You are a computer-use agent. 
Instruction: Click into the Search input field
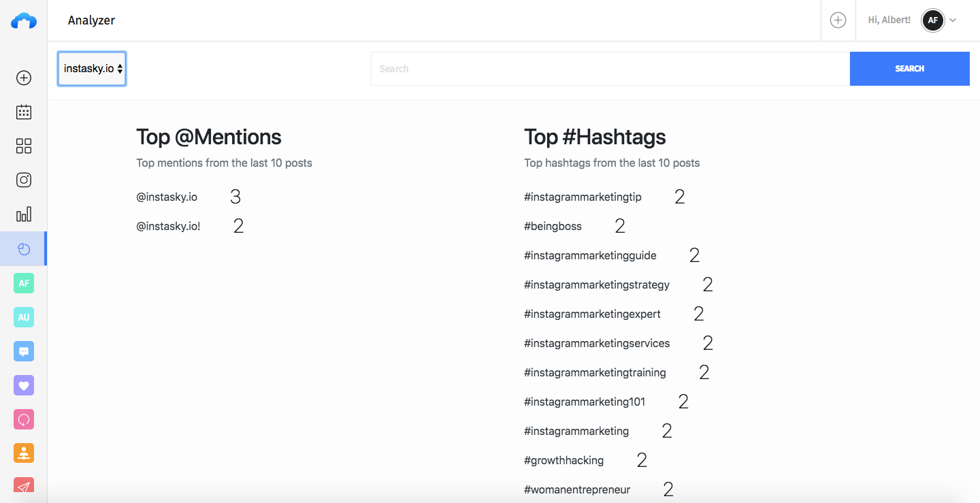tap(610, 69)
